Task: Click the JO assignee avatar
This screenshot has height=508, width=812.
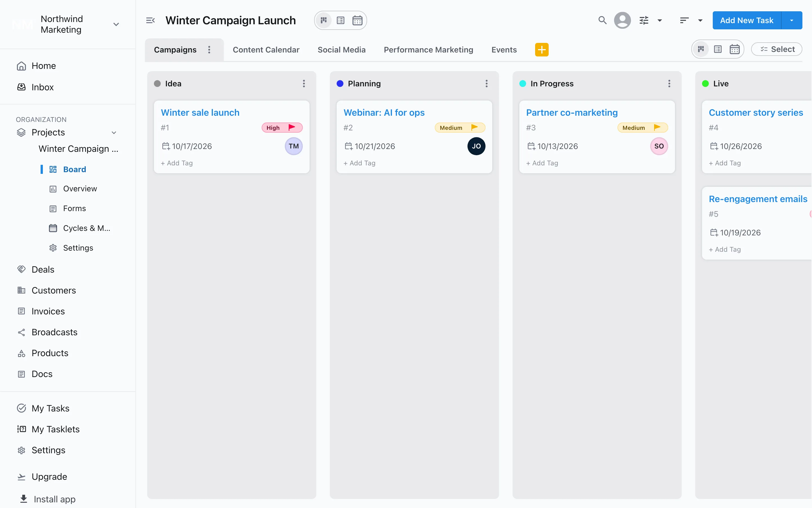Action: pyautogui.click(x=476, y=146)
